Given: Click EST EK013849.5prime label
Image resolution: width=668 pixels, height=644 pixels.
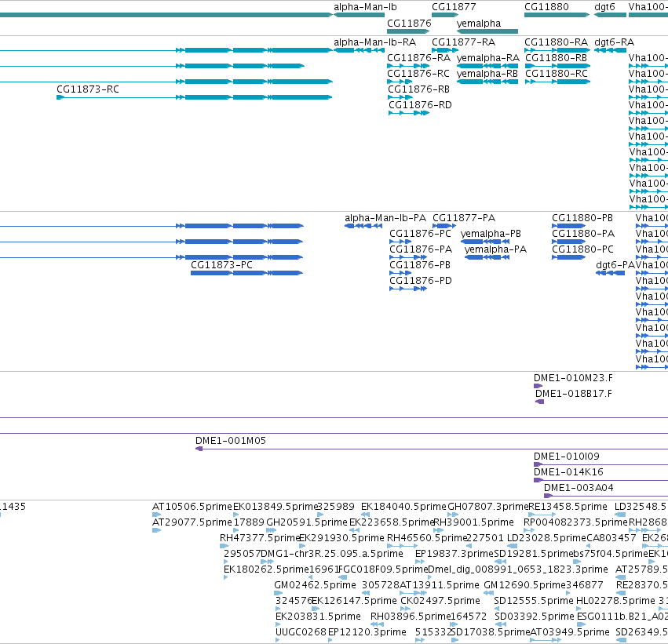Looking at the screenshot, I should click(x=276, y=507).
